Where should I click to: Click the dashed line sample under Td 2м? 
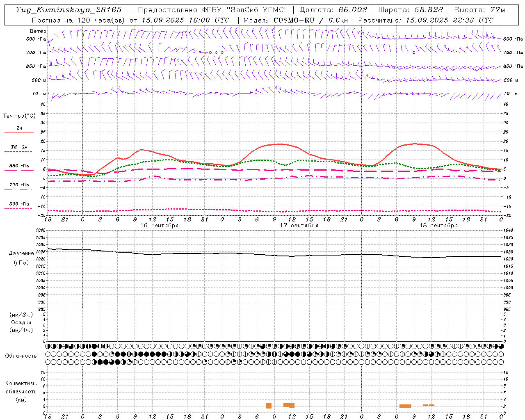[18, 152]
